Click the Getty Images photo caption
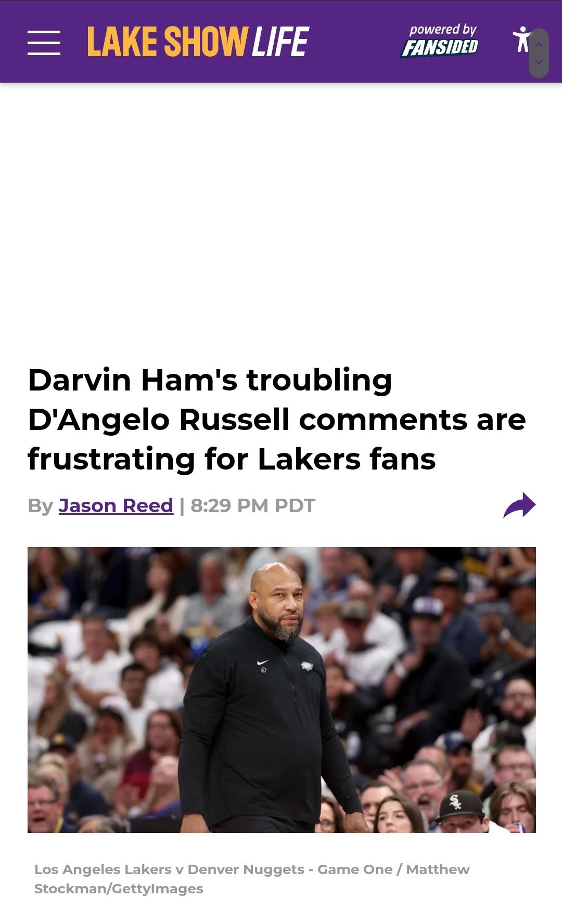Image resolution: width=562 pixels, height=924 pixels. click(x=252, y=879)
